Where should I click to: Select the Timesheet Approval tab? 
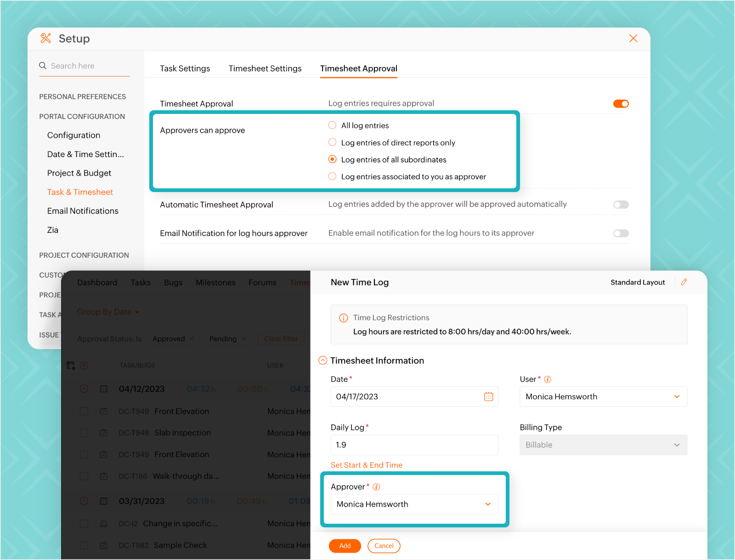tap(359, 68)
